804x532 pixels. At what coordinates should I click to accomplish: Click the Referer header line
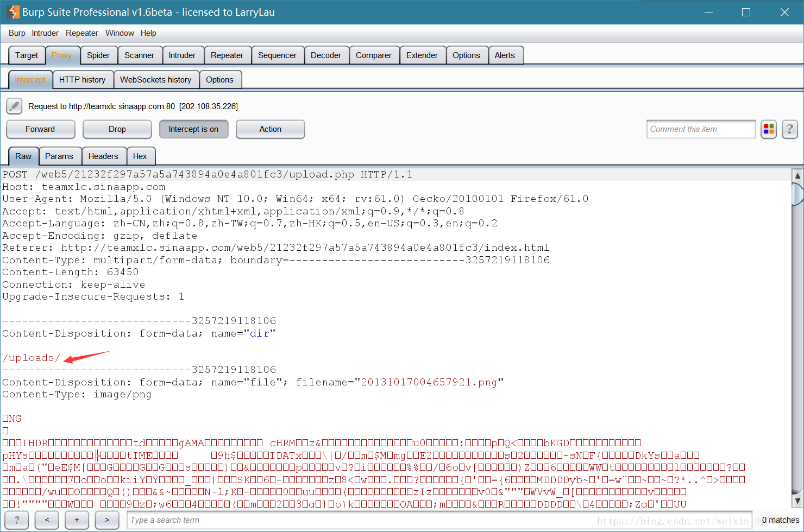(276, 248)
